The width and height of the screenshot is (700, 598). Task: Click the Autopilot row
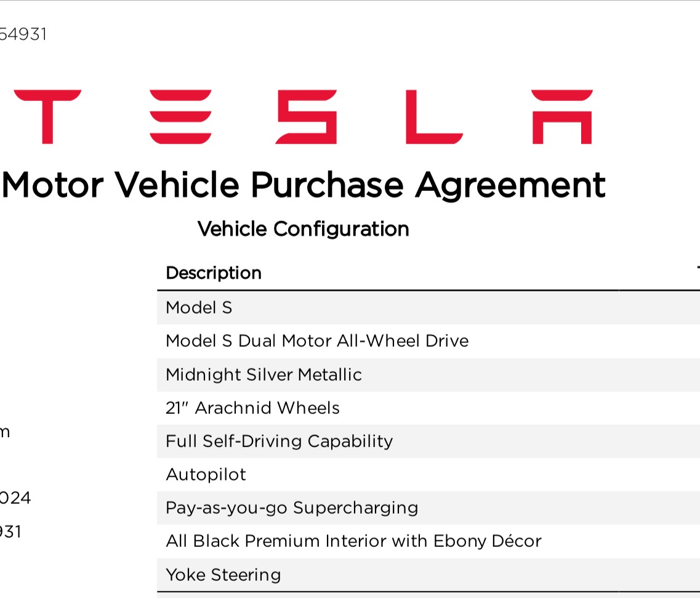(x=206, y=474)
